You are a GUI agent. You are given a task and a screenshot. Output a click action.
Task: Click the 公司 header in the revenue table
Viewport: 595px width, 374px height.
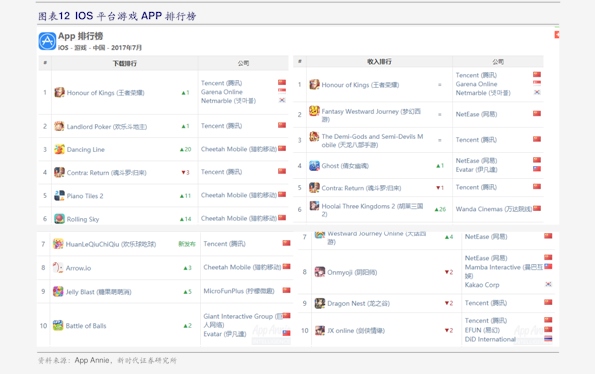(x=498, y=61)
